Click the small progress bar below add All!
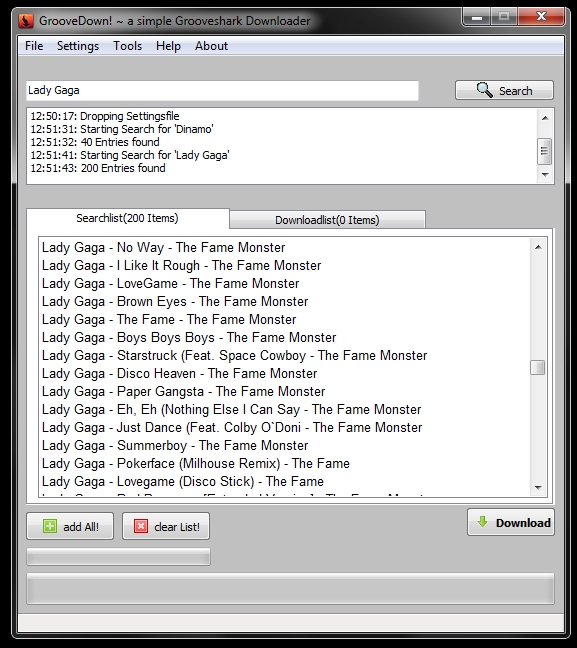This screenshot has height=648, width=577. click(x=118, y=557)
